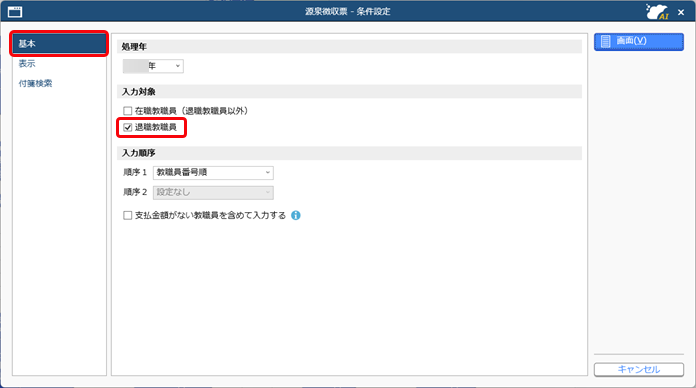This screenshot has width=696, height=388.
Task: Click the 入力対象 section header
Action: (x=349, y=91)
